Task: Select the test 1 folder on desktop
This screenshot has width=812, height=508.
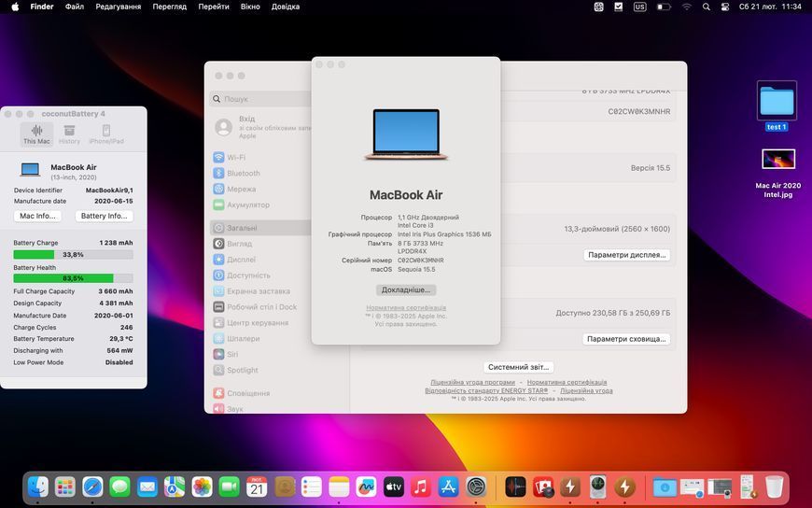Action: tap(777, 106)
